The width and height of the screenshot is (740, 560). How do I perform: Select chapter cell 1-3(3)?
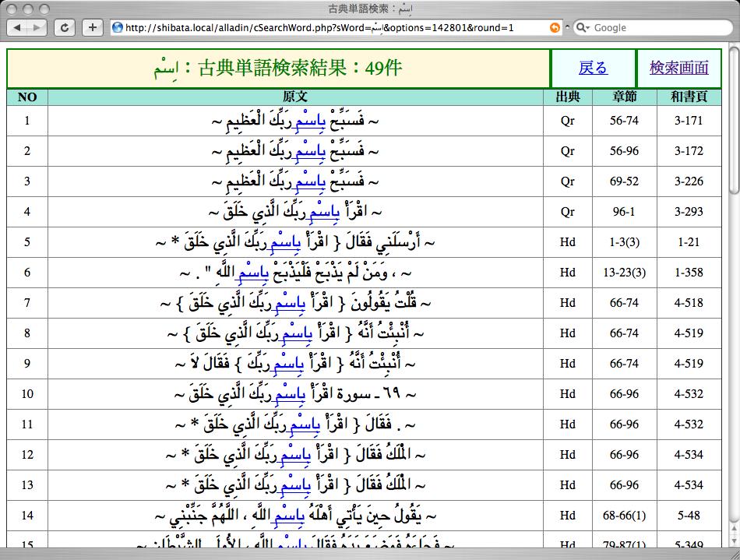coord(625,242)
